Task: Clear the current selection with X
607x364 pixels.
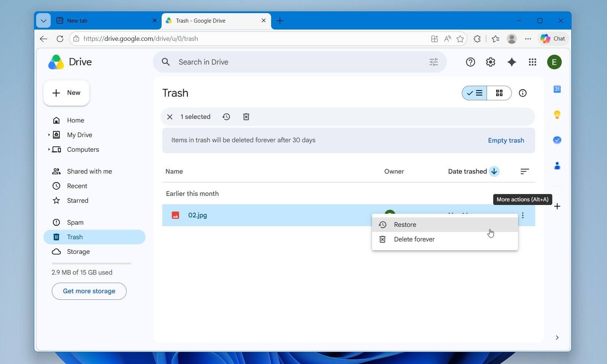Action: pyautogui.click(x=170, y=117)
